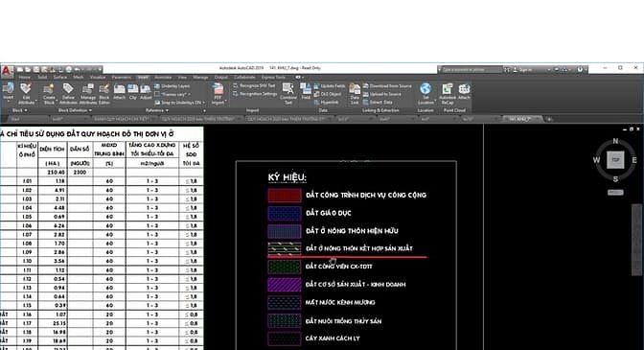Screen dimensions: 644x350
Task: Click the PDF Import tool
Action: tap(218, 93)
